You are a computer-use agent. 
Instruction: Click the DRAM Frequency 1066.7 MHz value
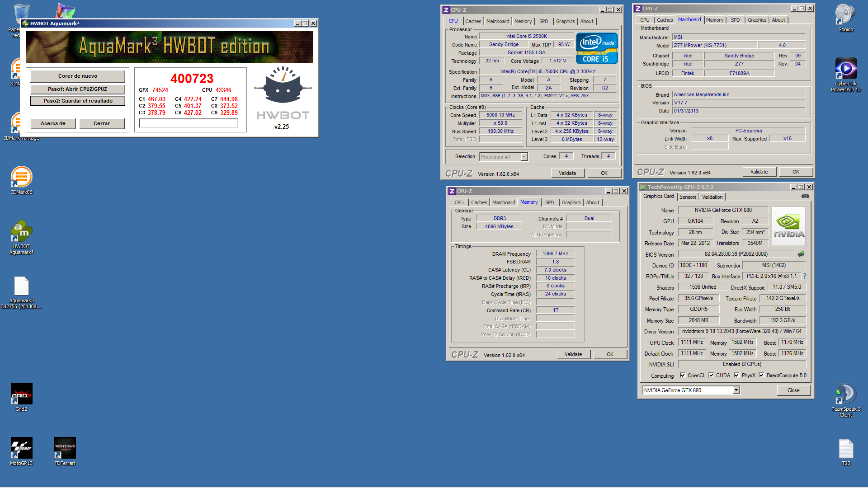555,254
